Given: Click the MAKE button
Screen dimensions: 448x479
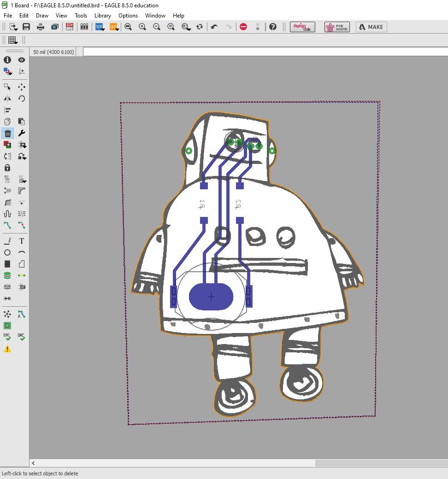Looking at the screenshot, I should [x=371, y=27].
